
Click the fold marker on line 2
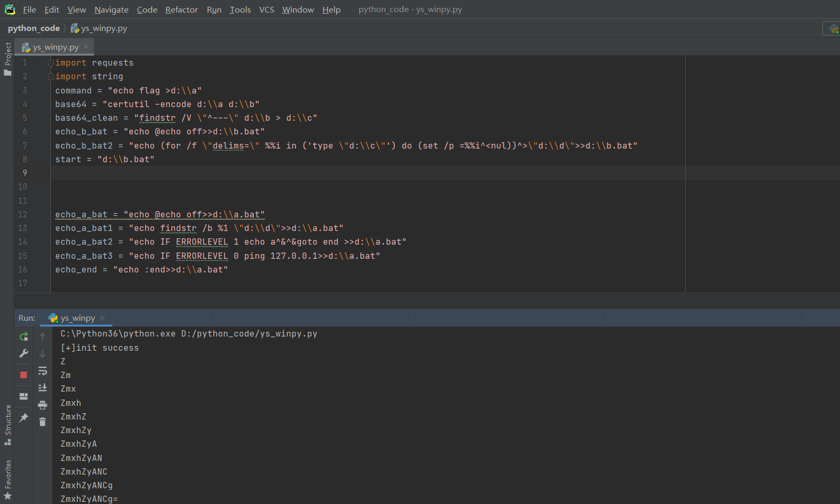(51, 76)
